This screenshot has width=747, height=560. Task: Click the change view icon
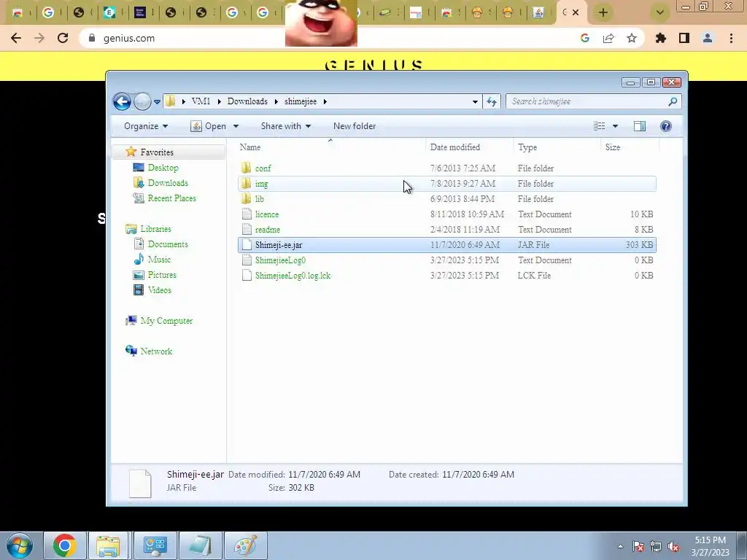click(x=600, y=126)
